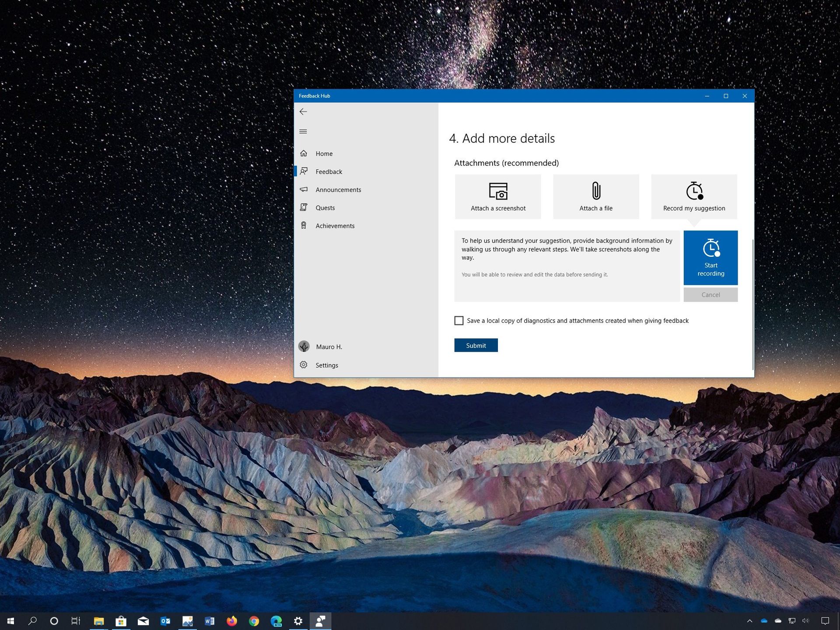The width and height of the screenshot is (840, 630).
Task: Open the Start menu
Action: [10, 621]
